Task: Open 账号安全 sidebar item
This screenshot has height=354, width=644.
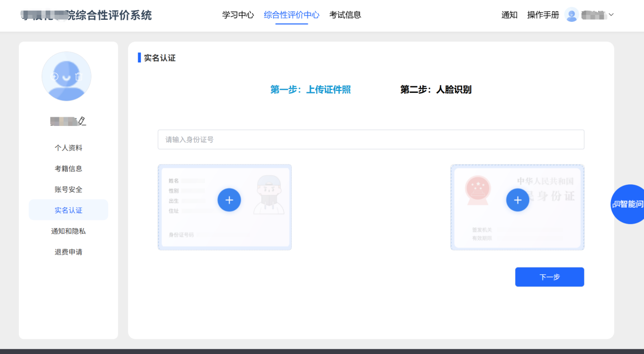Action: coord(69,189)
